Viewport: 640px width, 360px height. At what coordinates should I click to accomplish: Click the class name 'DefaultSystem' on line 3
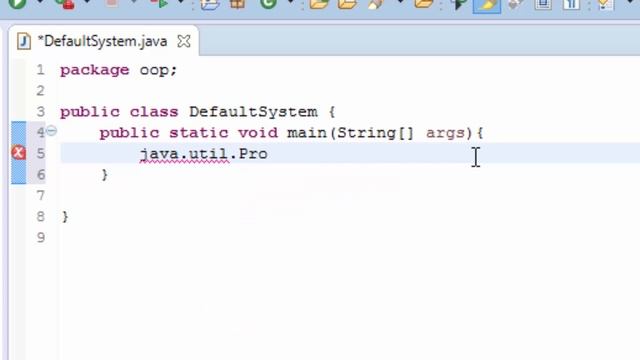253,112
